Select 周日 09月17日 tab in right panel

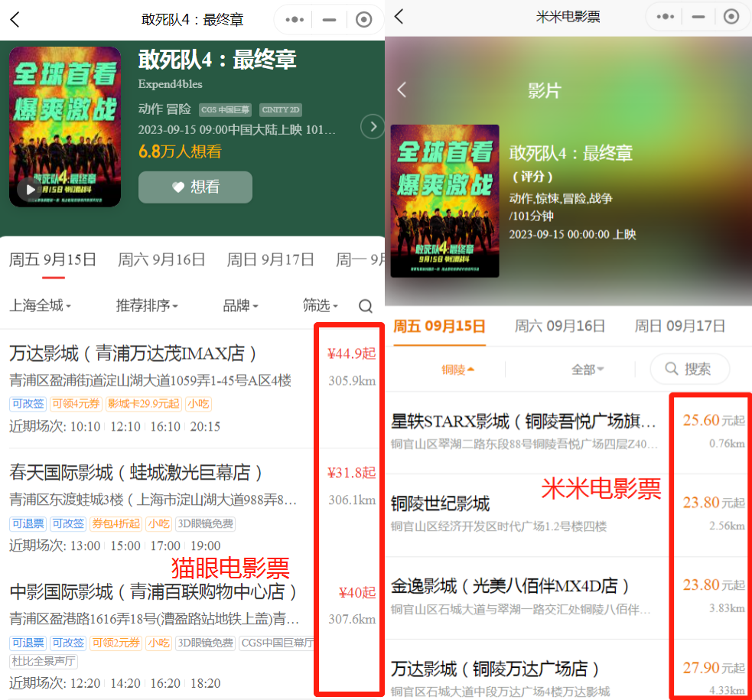tap(679, 327)
